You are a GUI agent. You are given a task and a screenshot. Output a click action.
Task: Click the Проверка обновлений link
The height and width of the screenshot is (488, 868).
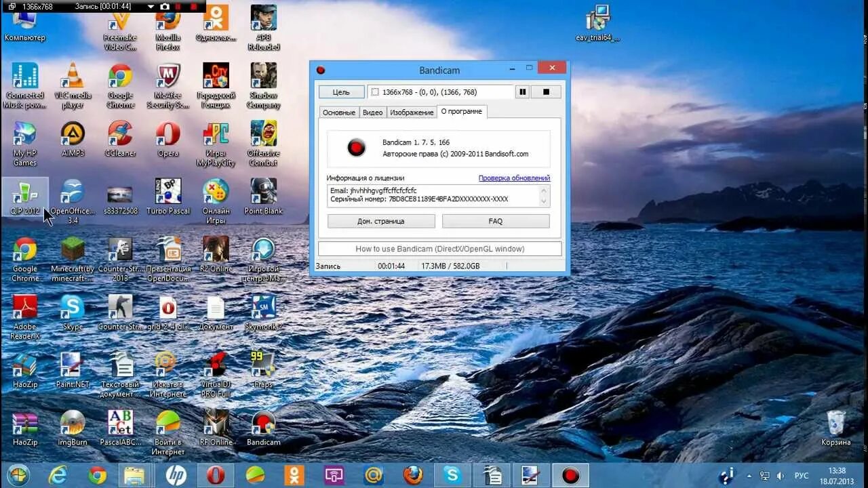coord(514,178)
